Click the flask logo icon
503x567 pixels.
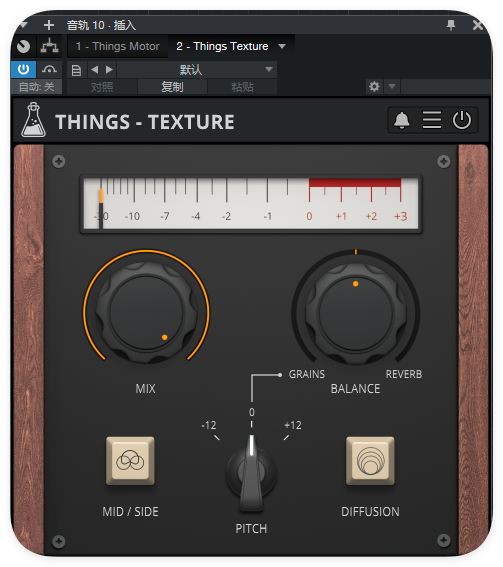click(x=33, y=120)
